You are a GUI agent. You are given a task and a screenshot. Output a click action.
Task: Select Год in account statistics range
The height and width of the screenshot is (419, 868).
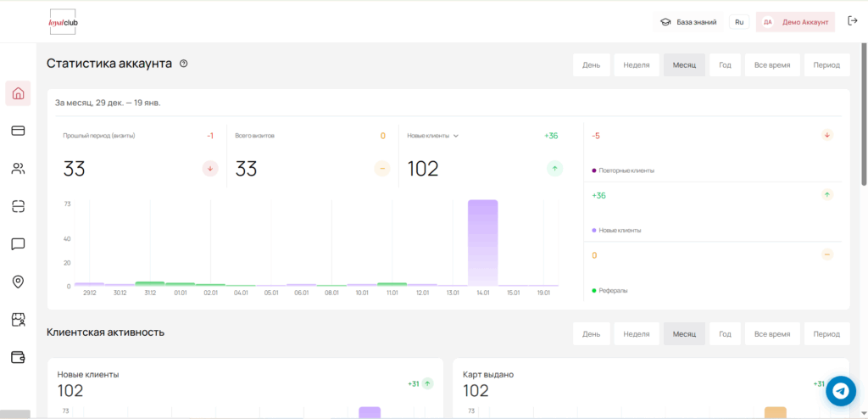click(725, 65)
